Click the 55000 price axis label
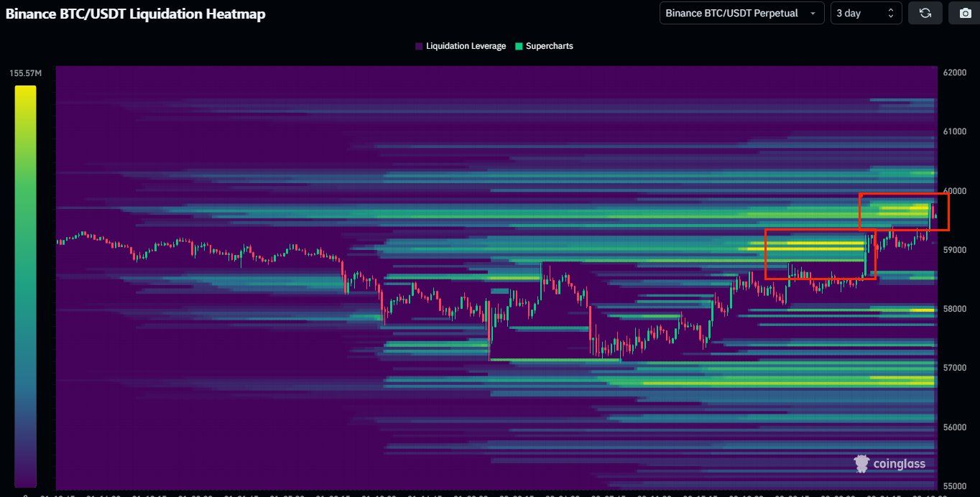Image resolution: width=980 pixels, height=497 pixels. click(954, 486)
